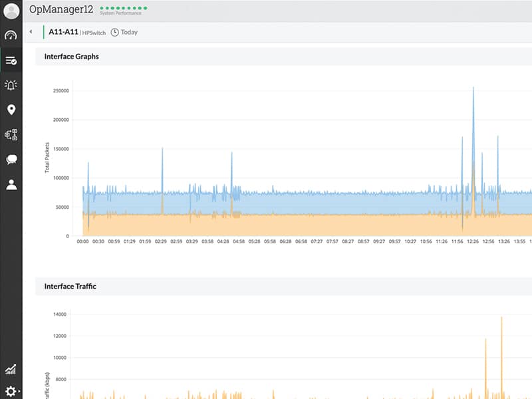The image size is (532, 399).
Task: Click the 02:29 label on time axis
Action: tap(161, 241)
